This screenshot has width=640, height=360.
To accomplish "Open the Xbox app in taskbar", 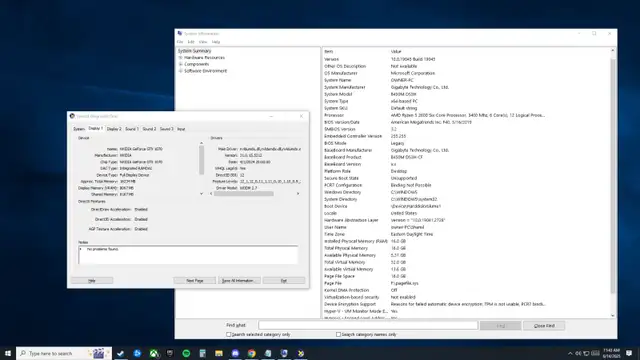I will (153, 353).
